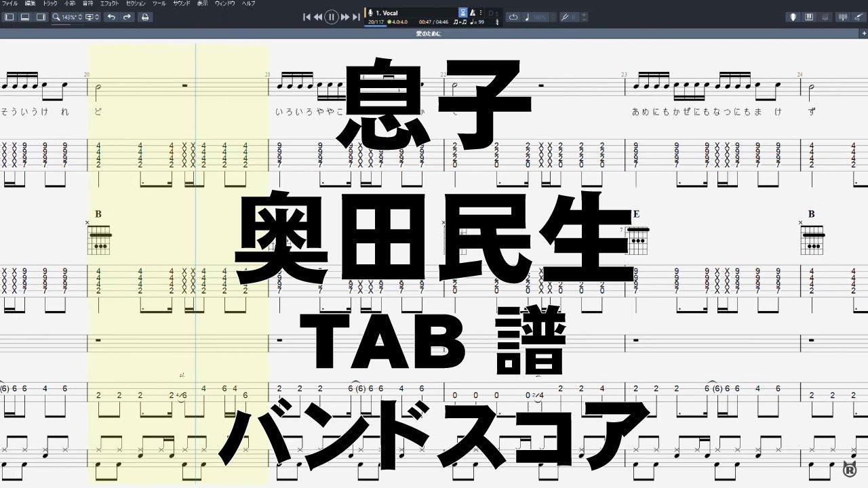
Task: Open the サウンド menu
Action: pyautogui.click(x=181, y=3)
